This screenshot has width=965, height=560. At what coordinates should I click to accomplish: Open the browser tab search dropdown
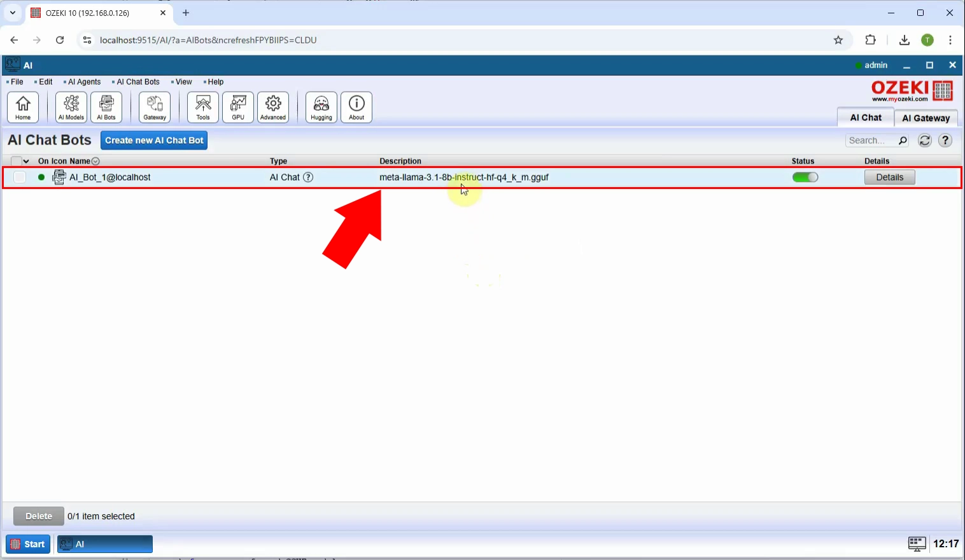pyautogui.click(x=12, y=13)
